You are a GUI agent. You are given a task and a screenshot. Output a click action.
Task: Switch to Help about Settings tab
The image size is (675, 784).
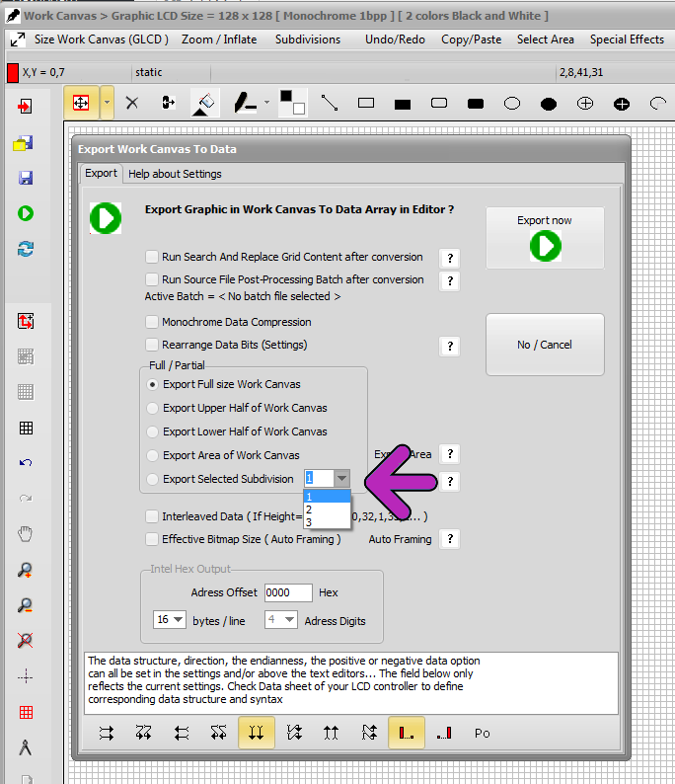[175, 174]
